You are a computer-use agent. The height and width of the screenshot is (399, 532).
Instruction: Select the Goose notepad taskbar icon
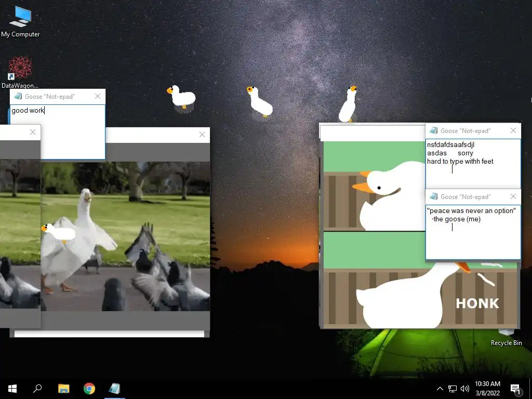click(115, 389)
